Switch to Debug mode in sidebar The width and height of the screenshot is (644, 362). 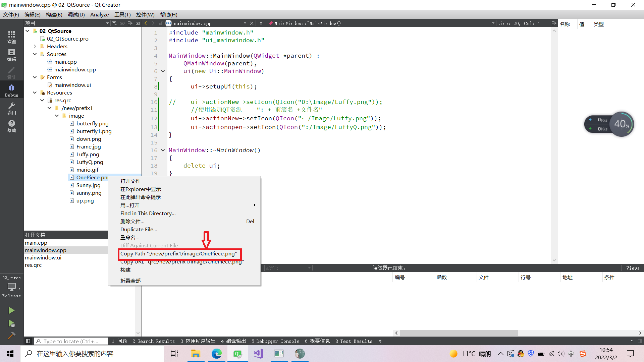(x=11, y=90)
